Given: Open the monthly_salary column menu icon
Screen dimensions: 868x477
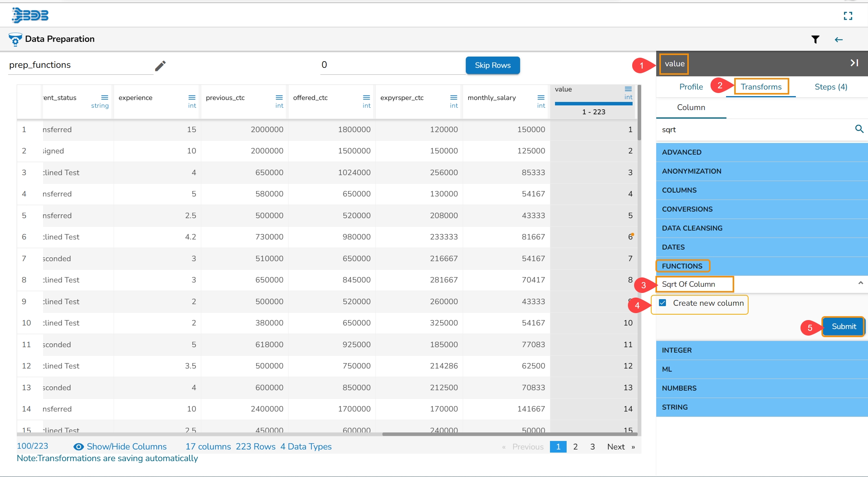Looking at the screenshot, I should pos(541,97).
